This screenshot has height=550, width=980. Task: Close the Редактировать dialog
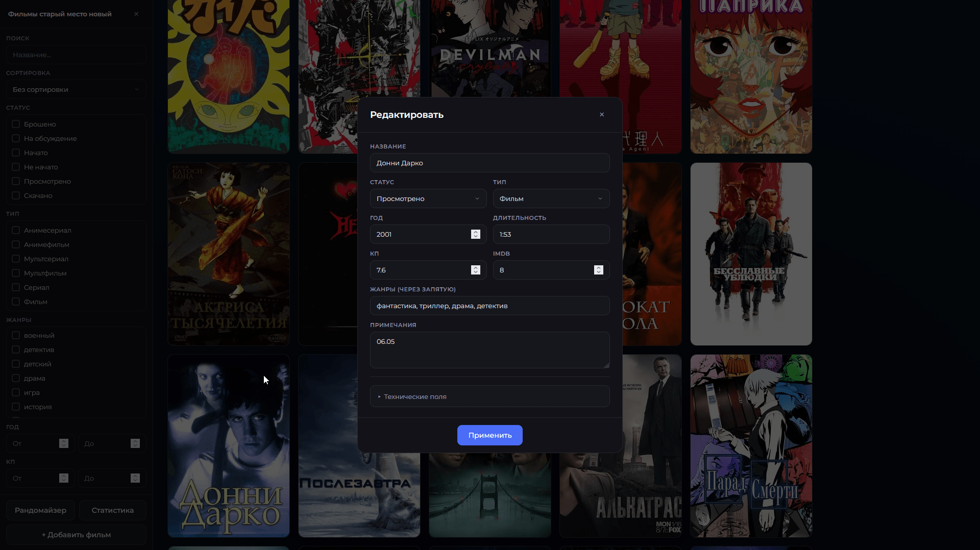pos(602,114)
